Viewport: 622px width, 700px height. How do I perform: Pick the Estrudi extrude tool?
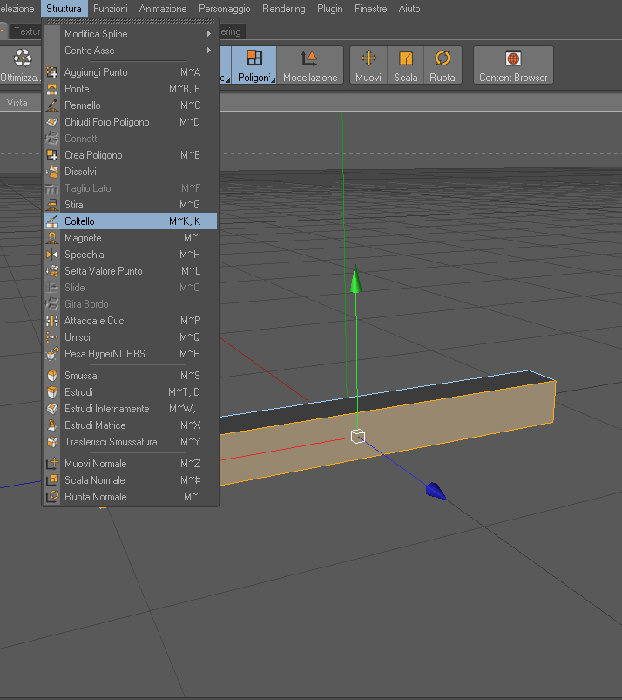tap(130, 392)
